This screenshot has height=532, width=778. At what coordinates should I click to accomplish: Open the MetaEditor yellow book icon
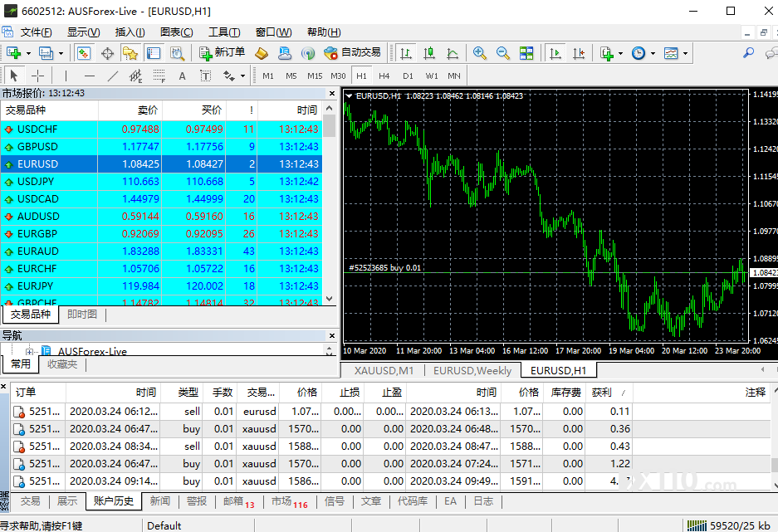(x=261, y=53)
